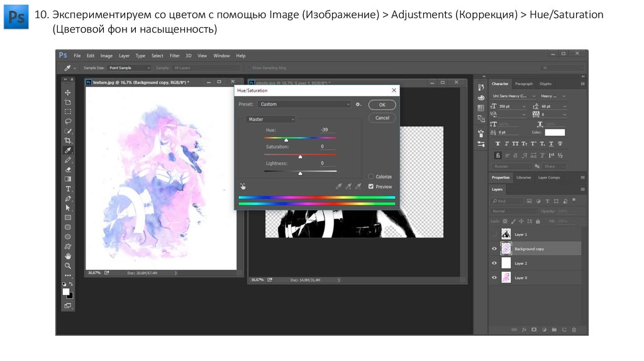The height and width of the screenshot is (361, 644).
Task: Select the Eraser tool
Action: coord(68,169)
